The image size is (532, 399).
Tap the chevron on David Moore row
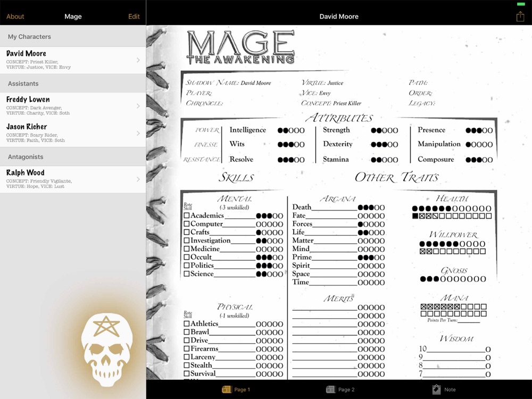(x=138, y=60)
